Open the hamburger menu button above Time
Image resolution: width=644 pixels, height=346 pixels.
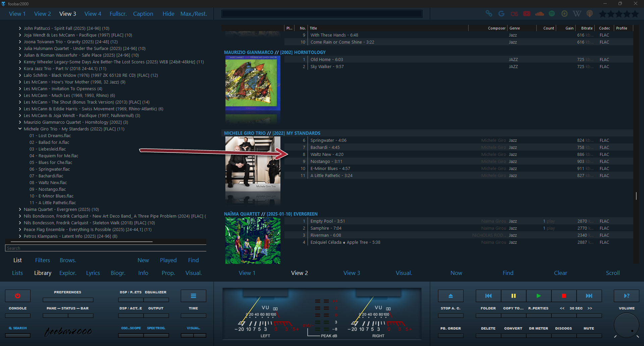pos(194,296)
